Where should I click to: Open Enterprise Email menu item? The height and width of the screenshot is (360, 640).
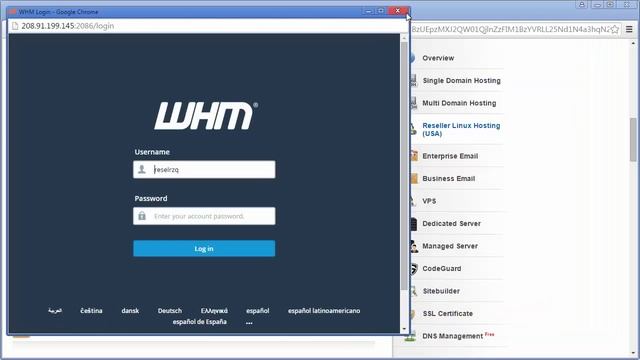(450, 156)
